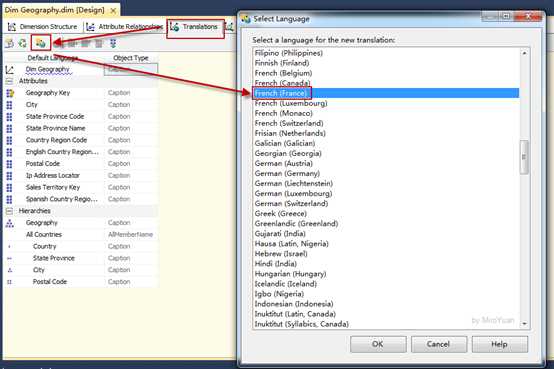This screenshot has width=554, height=369.
Task: Click the Sales Territory Key attribute icon
Action: [x=10, y=187]
